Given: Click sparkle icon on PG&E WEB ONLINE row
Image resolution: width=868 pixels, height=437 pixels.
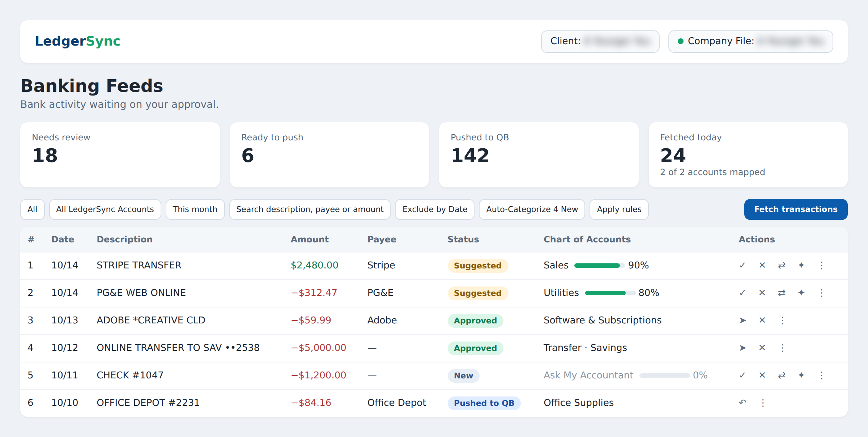Looking at the screenshot, I should click(x=801, y=293).
